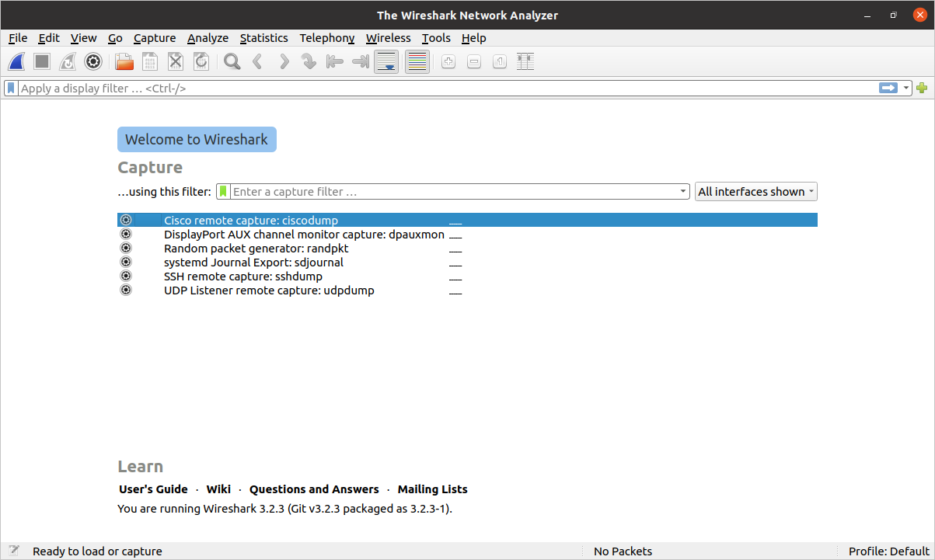
Task: Open the Analyze menu
Action: pyautogui.click(x=208, y=38)
